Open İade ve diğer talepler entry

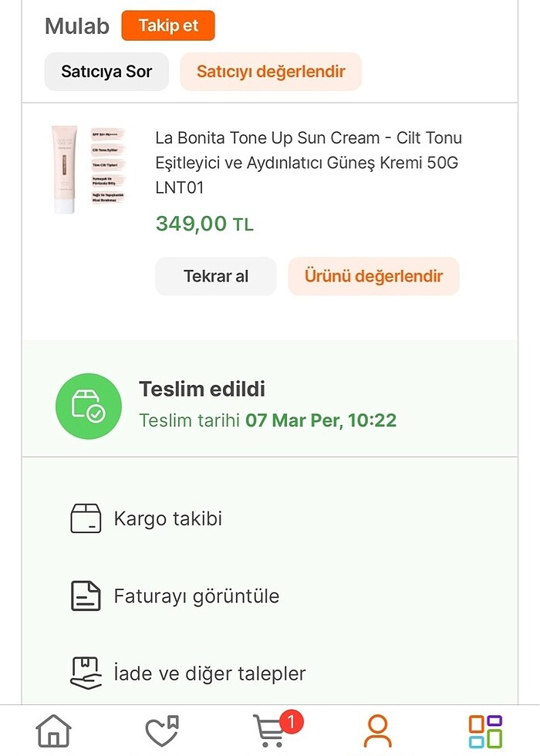[210, 673]
